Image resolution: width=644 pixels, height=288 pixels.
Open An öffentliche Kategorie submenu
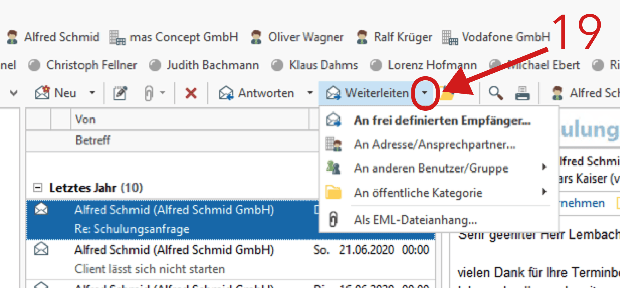[x=439, y=193]
